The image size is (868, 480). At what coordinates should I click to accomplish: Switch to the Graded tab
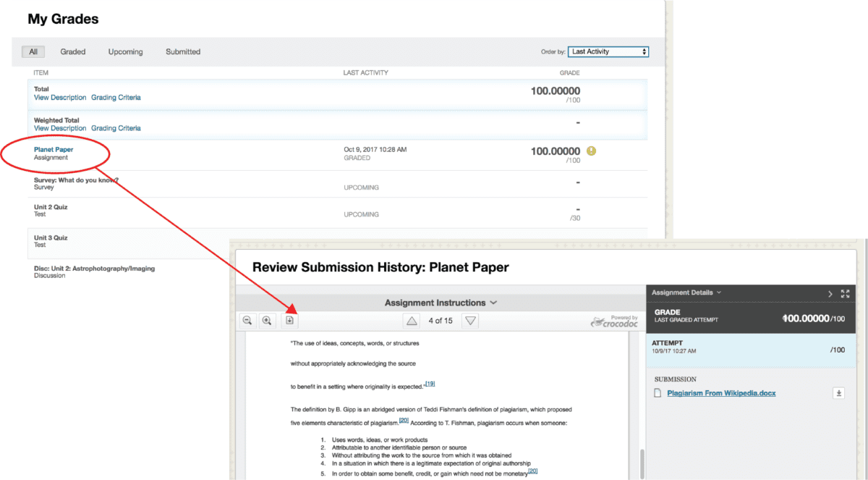coord(73,52)
